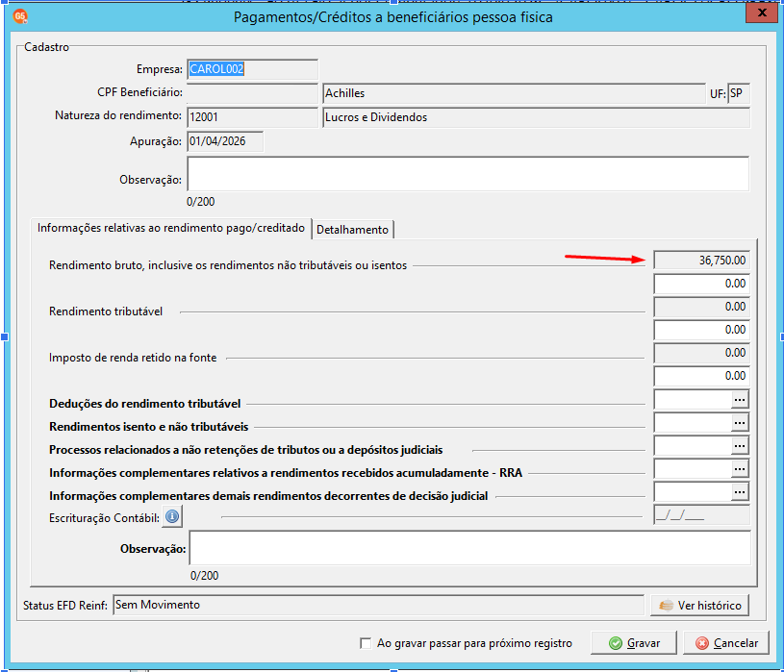Open ellipsis for Informações complementares RRA
This screenshot has width=784, height=672.
740,468
